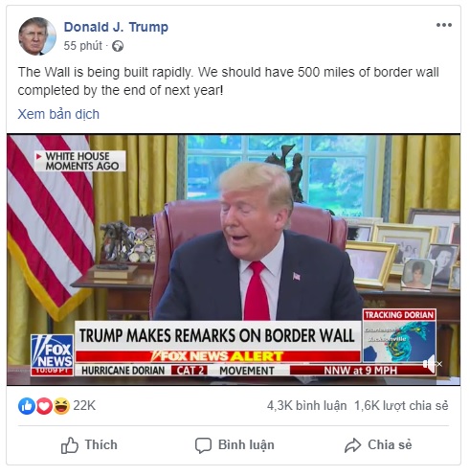View 1,6K lượt chia sẻ shares
This screenshot has width=470, height=476.
[x=401, y=406]
